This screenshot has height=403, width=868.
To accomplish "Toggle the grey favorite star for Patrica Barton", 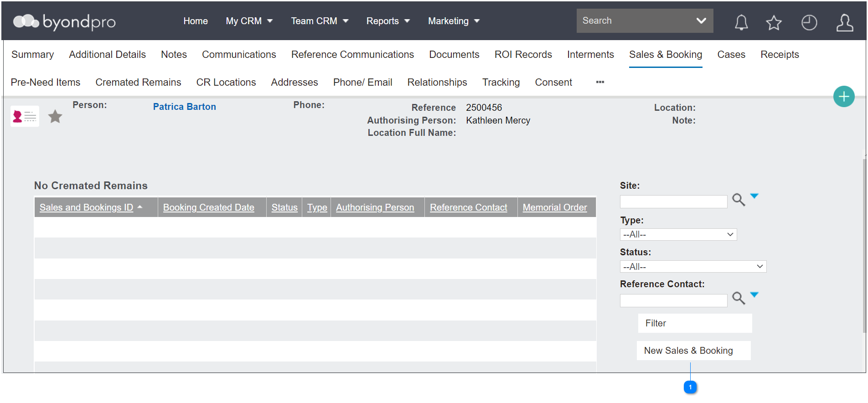I will click(x=55, y=117).
